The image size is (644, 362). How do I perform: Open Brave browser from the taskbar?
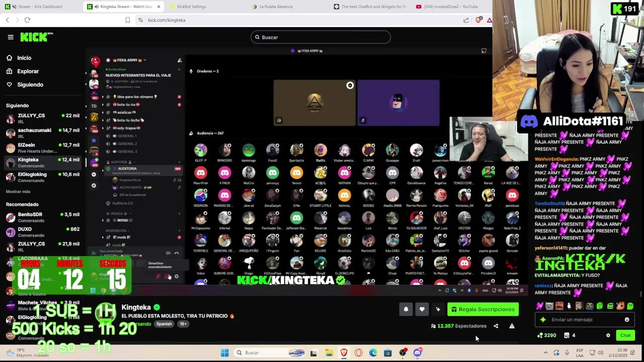[x=344, y=353]
